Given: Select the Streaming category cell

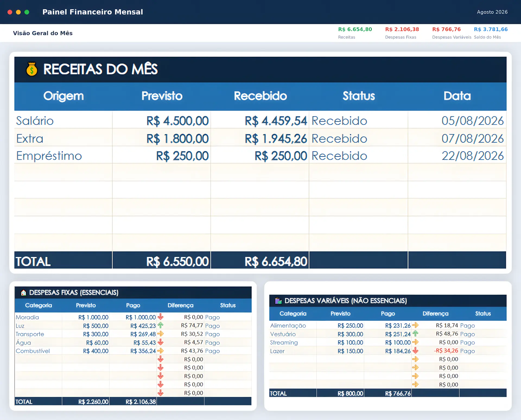Looking at the screenshot, I should [293, 342].
